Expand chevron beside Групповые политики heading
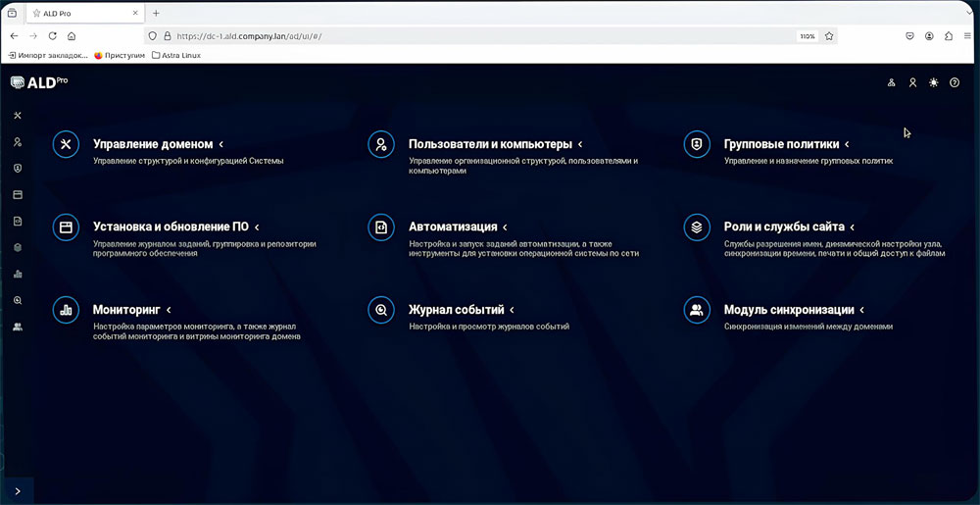Viewport: 980px width, 505px height. (848, 145)
